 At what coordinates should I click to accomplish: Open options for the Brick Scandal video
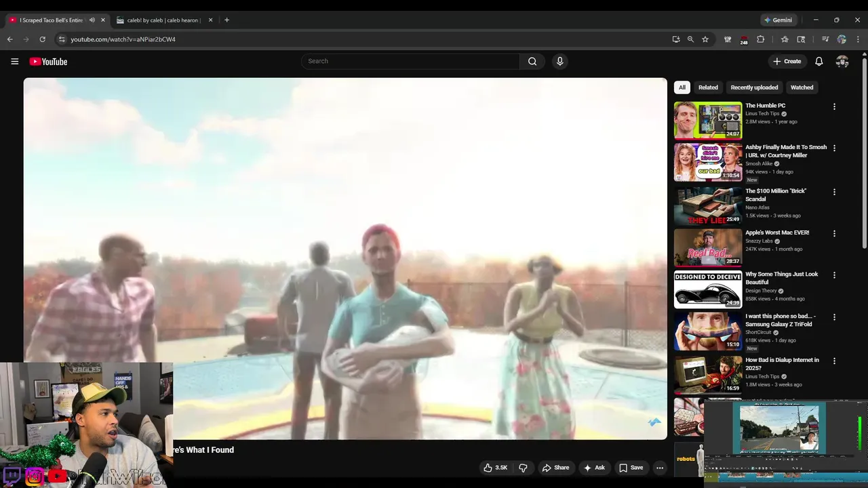point(834,192)
